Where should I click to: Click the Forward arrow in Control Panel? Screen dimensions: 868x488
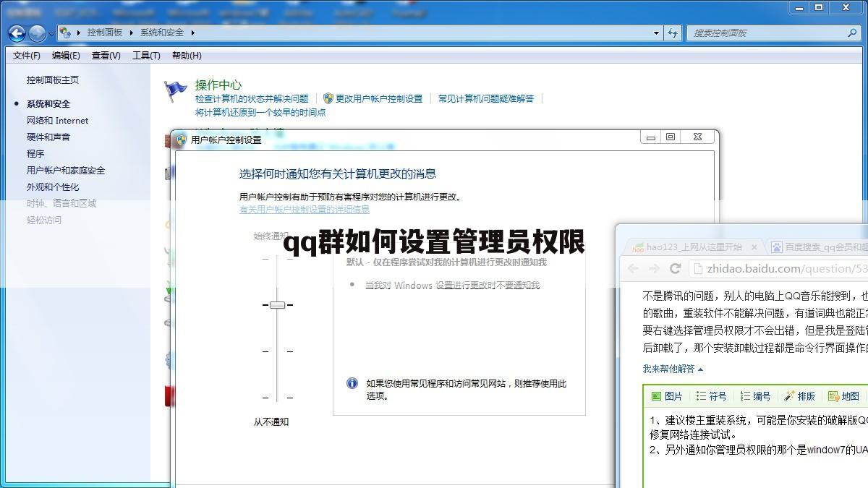click(x=36, y=33)
